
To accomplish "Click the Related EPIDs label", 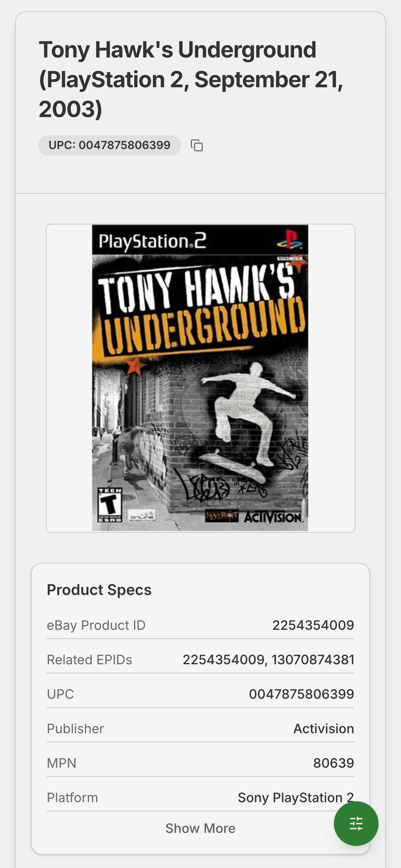I will tap(90, 659).
